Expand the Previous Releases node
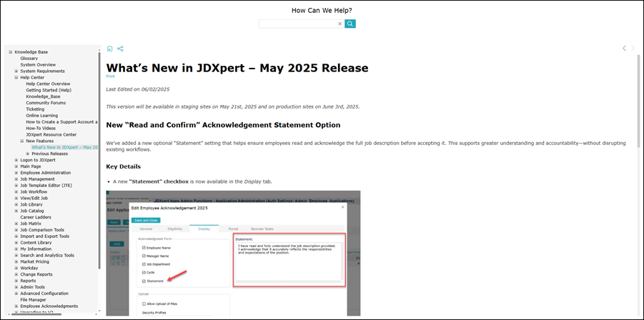 tap(28, 154)
